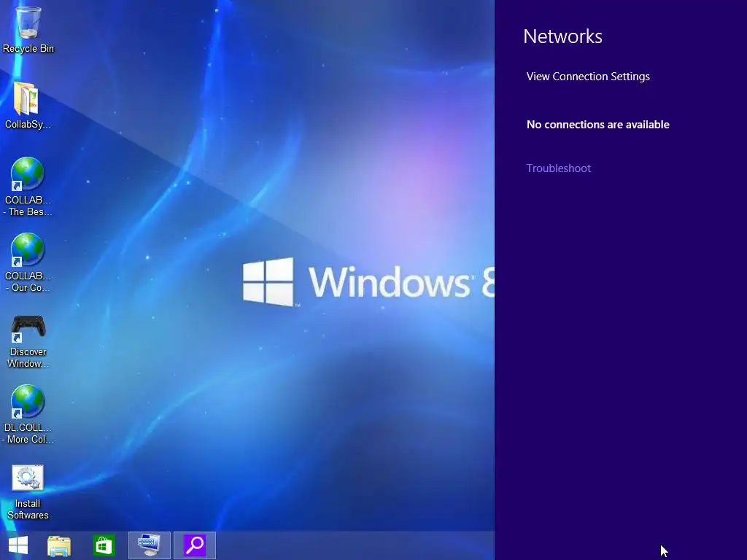747x560 pixels.
Task: Open File Explorer from the taskbar
Action: (x=59, y=545)
